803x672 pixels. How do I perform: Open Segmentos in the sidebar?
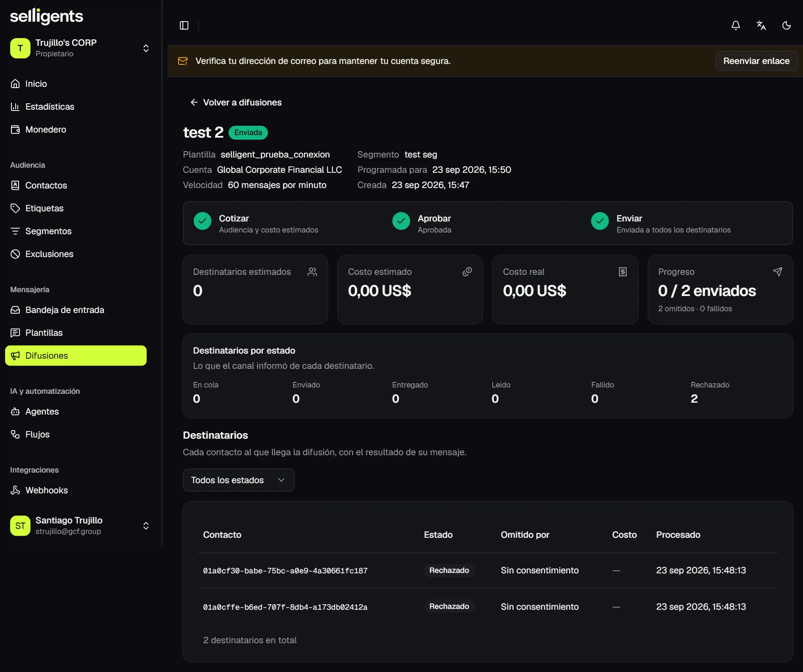(x=76, y=231)
